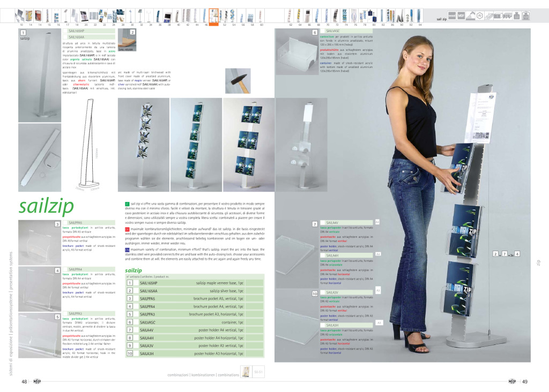This screenshot has height=392, width=549.
Task: Select table row SAIL165HP maple veneer base
Action: point(195,283)
